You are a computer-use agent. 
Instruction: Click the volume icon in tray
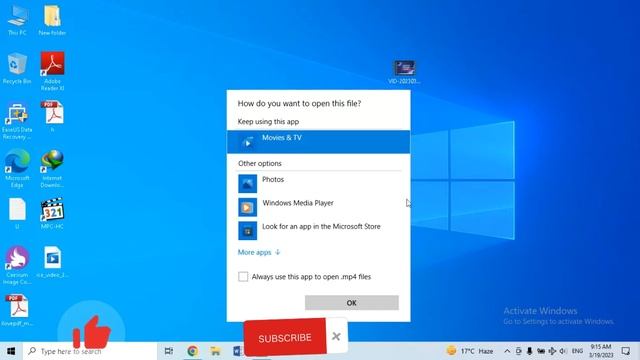[563, 351]
